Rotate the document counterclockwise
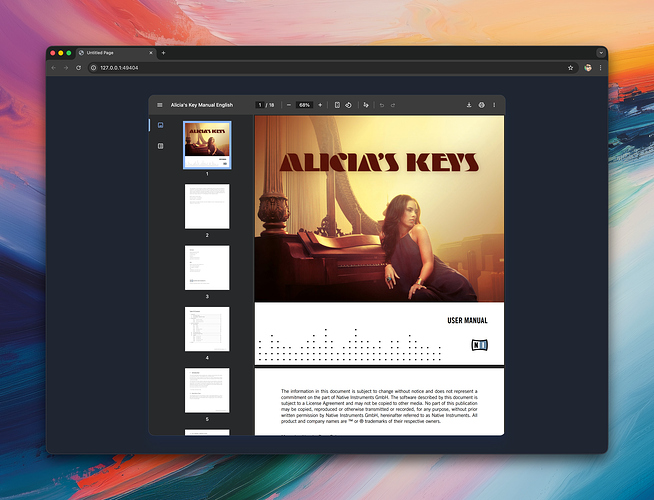The image size is (654, 500). click(348, 105)
